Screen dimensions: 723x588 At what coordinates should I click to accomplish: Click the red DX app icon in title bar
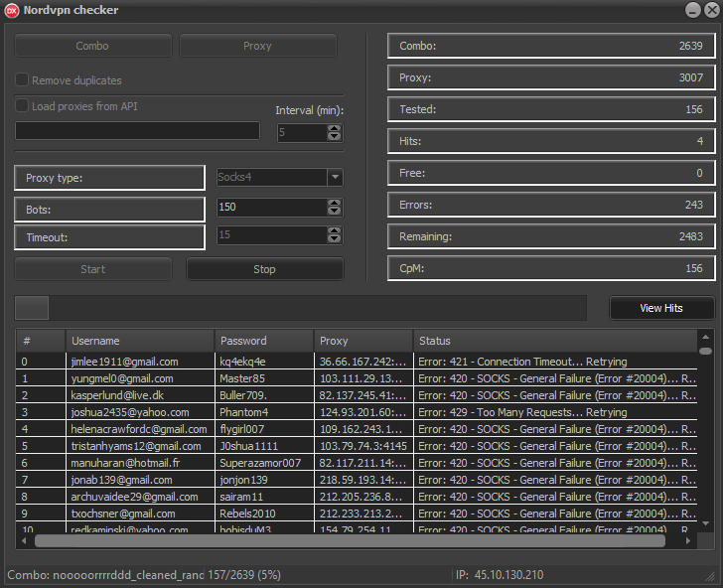[x=12, y=11]
